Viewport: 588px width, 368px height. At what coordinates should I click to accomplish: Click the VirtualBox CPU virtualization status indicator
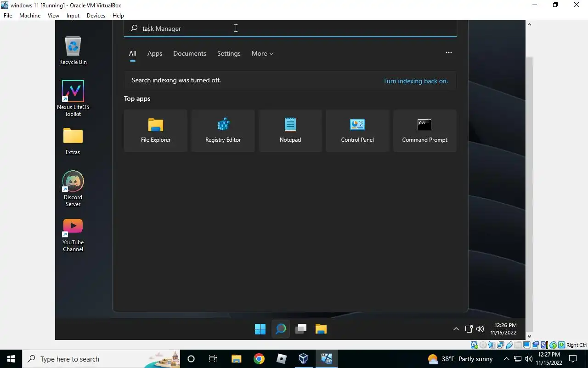(544, 345)
